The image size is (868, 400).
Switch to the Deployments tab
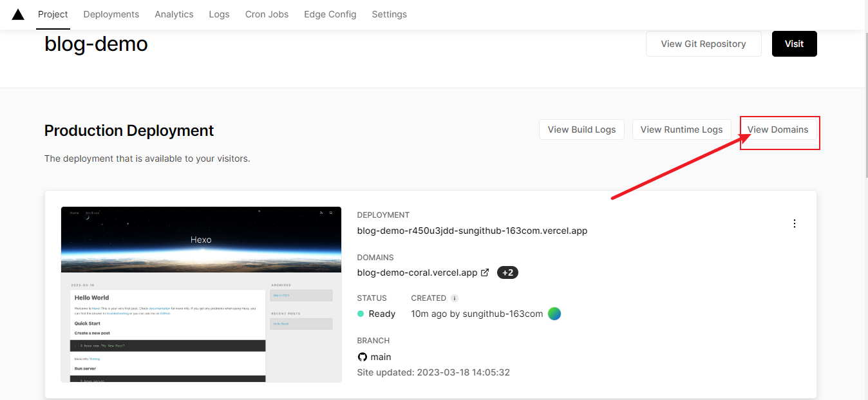pos(111,14)
